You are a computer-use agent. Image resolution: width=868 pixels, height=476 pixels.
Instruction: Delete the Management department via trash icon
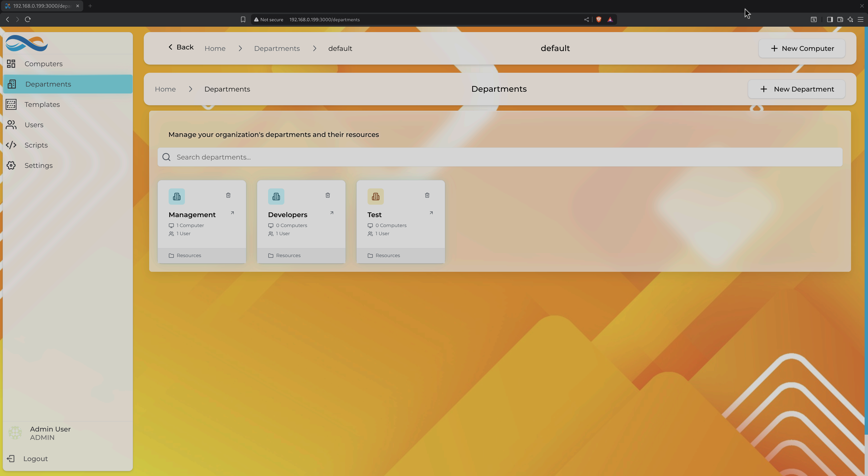pos(228,195)
